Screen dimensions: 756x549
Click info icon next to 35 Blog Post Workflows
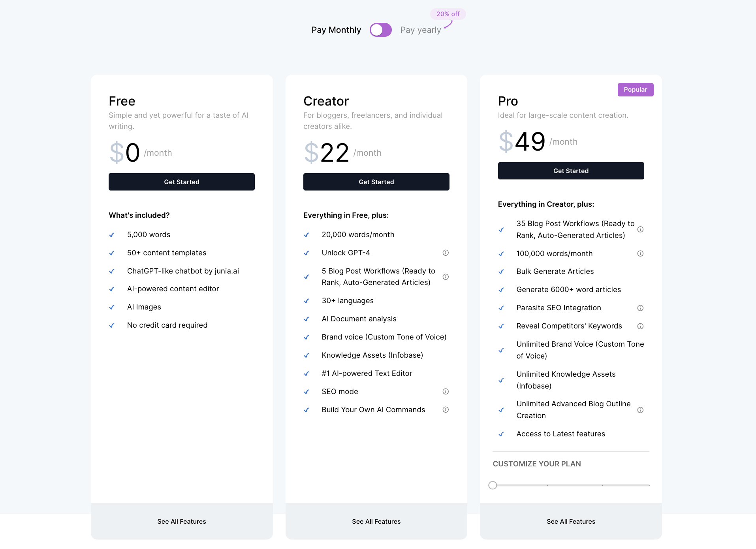(640, 230)
